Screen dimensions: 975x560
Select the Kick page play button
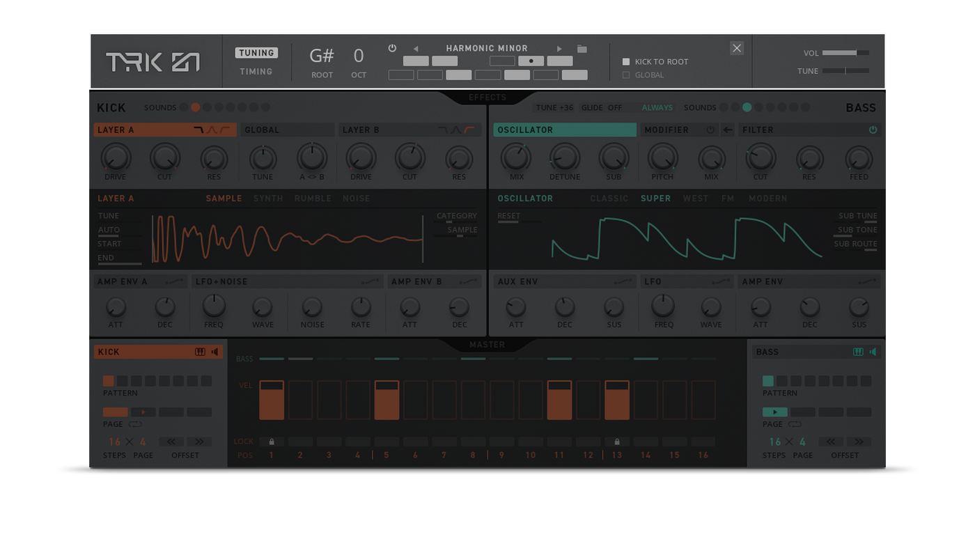143,412
